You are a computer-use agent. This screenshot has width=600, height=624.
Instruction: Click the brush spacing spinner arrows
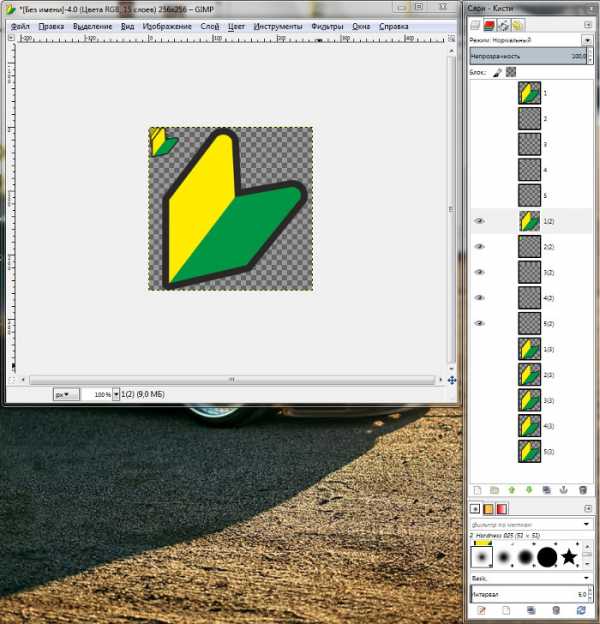coord(590,594)
